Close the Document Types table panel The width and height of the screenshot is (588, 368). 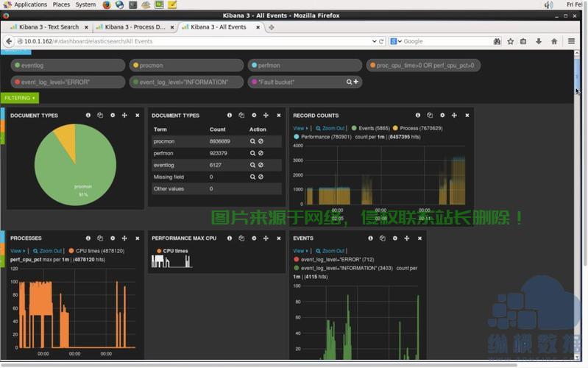coord(279,115)
